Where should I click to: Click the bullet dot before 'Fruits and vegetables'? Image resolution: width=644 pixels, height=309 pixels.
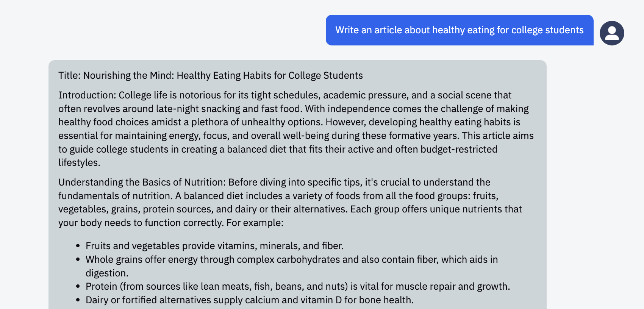tap(78, 246)
